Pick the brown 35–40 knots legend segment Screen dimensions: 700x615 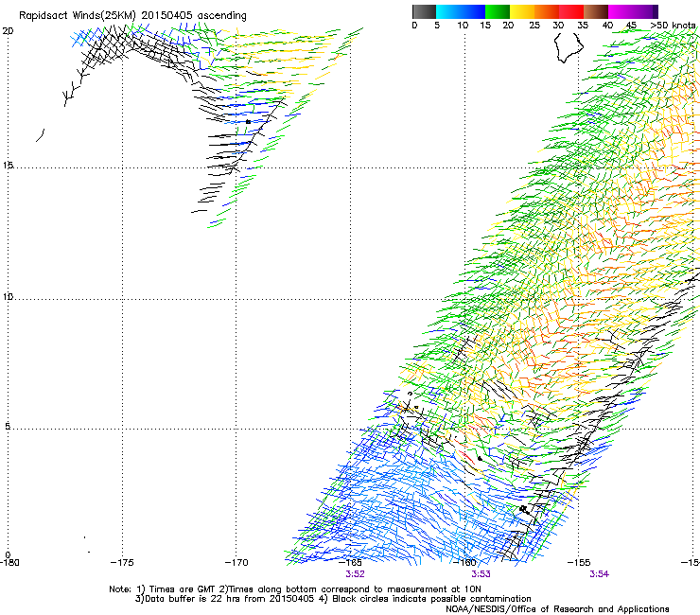(596, 11)
